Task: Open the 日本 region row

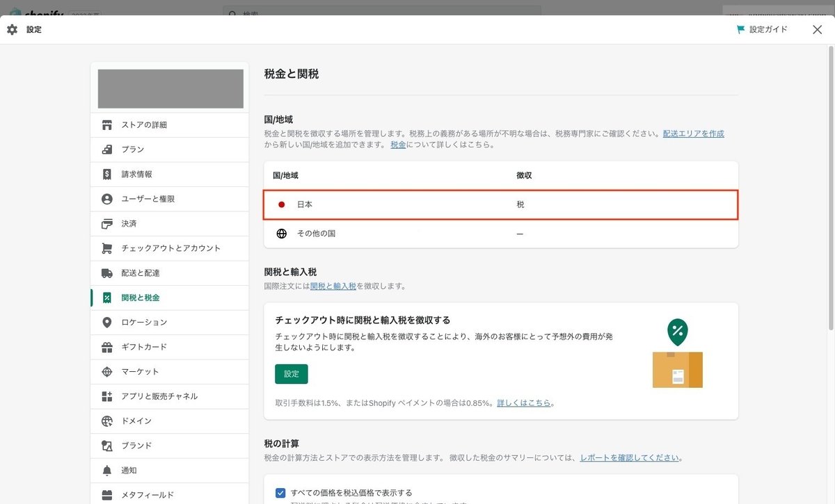Action: [501, 205]
